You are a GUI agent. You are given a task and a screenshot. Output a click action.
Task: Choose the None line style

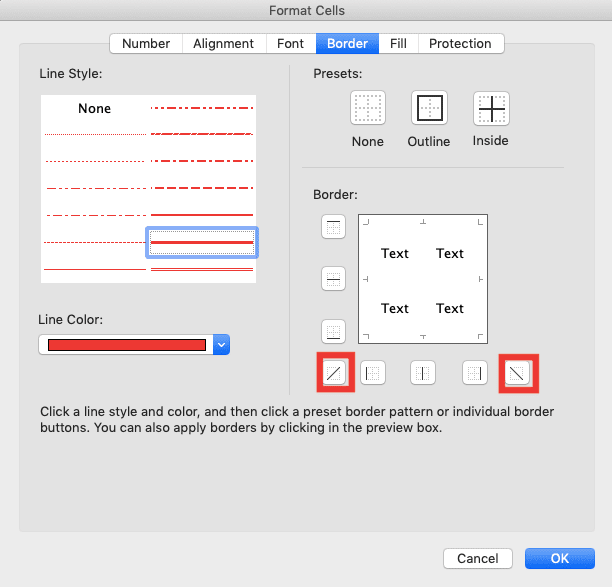[94, 108]
